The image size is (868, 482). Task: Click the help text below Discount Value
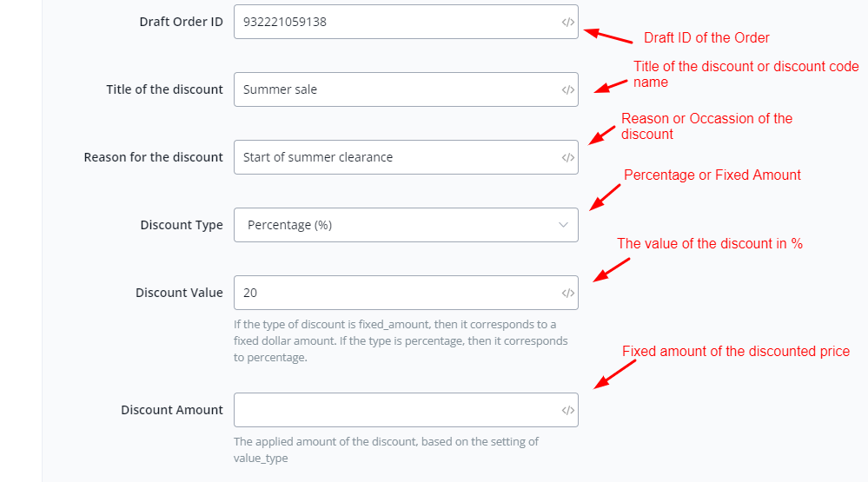click(x=400, y=340)
